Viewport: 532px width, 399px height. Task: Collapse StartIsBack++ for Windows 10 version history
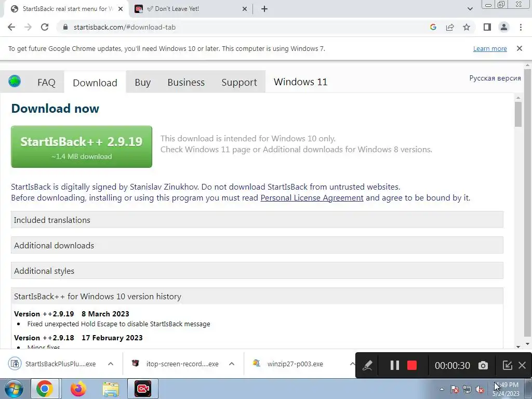pos(257,296)
